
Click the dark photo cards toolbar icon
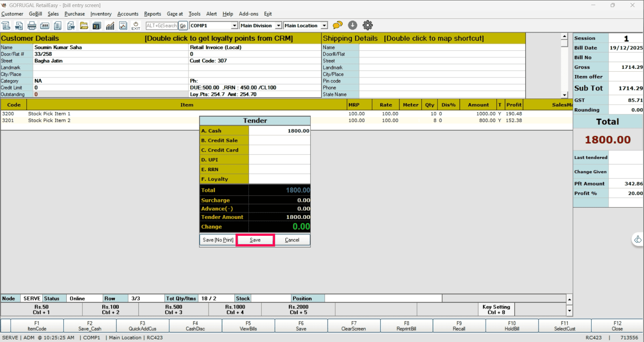pyautogui.click(x=97, y=26)
